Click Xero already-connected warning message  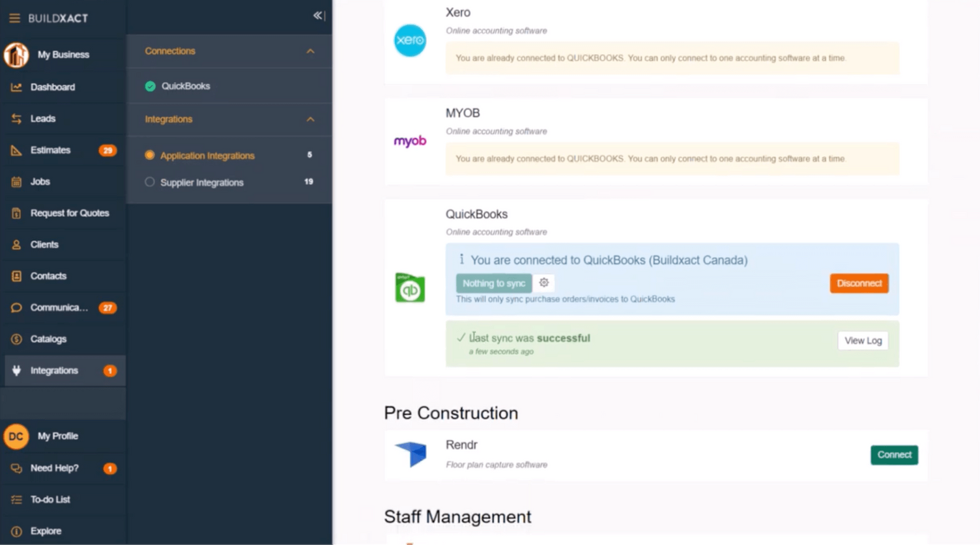click(x=672, y=58)
